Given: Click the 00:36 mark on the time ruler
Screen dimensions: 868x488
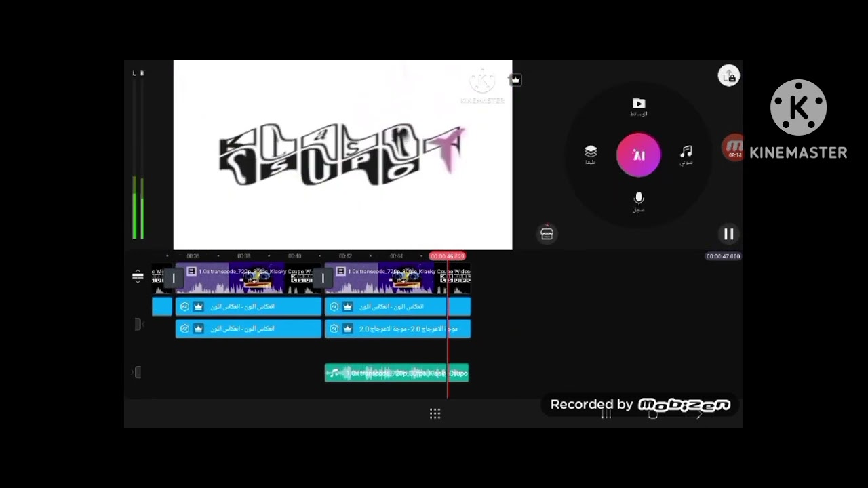Looking at the screenshot, I should tap(193, 256).
